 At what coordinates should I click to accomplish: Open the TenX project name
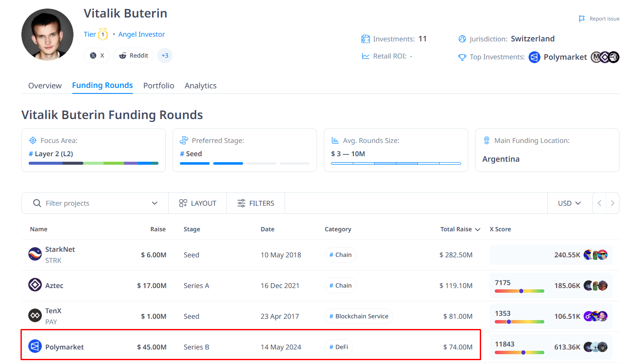click(53, 311)
